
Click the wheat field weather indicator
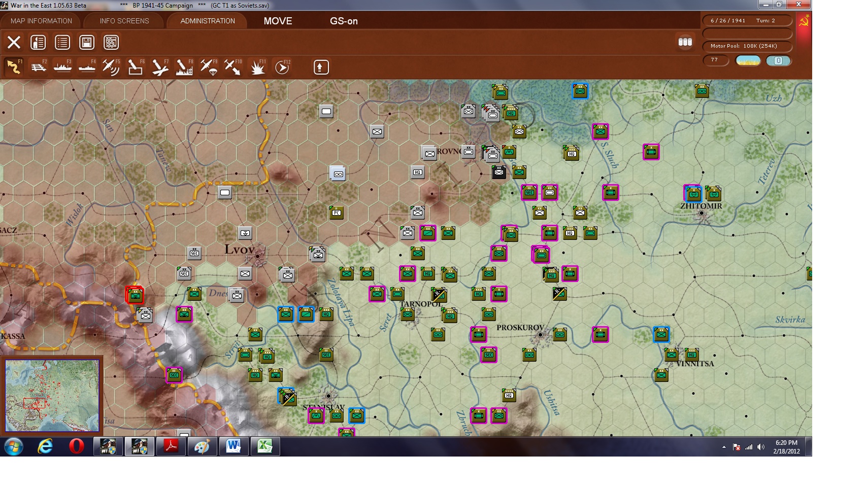748,61
